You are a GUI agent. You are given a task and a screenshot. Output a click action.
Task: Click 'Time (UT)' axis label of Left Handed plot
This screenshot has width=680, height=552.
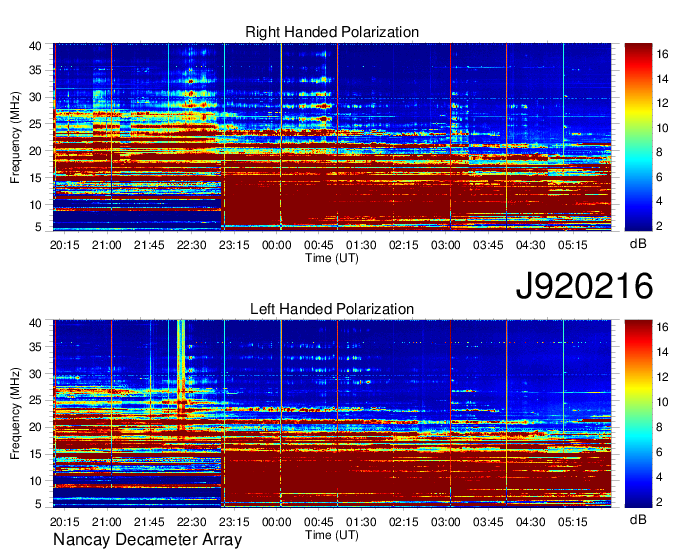click(x=332, y=535)
